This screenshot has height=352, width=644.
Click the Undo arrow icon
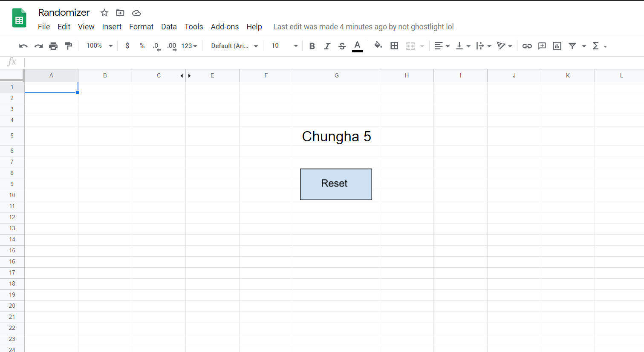coord(23,46)
